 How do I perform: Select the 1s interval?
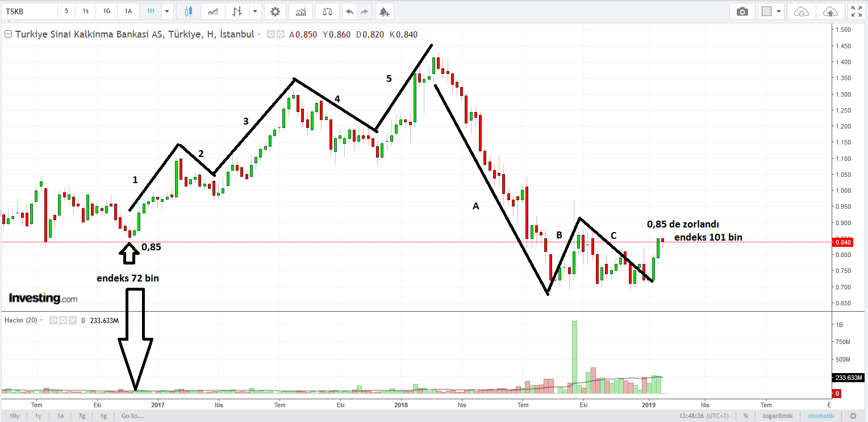(85, 11)
